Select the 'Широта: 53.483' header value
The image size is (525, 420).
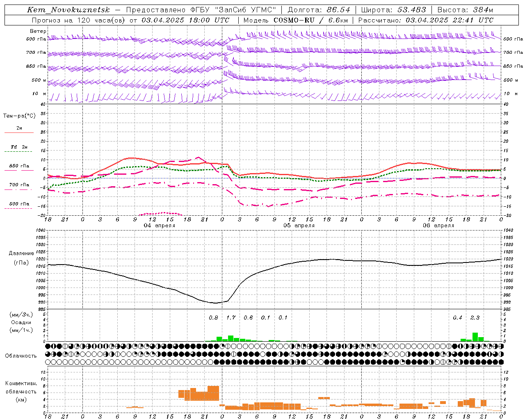(393, 10)
